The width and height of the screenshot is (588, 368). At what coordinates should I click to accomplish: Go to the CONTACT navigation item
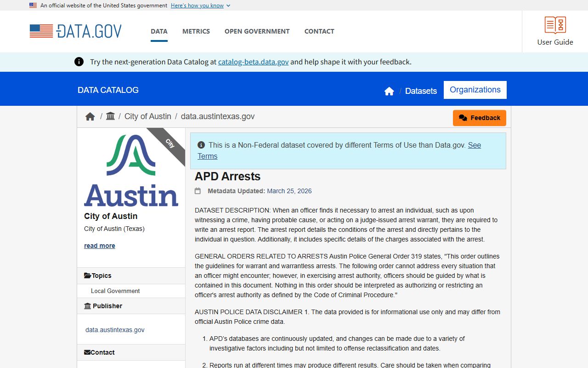[x=319, y=31]
